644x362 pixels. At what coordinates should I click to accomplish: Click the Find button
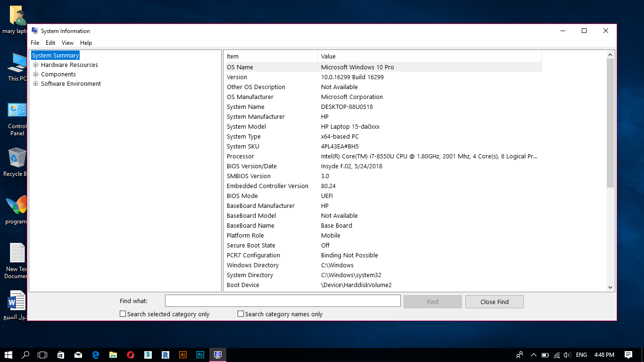(x=433, y=302)
